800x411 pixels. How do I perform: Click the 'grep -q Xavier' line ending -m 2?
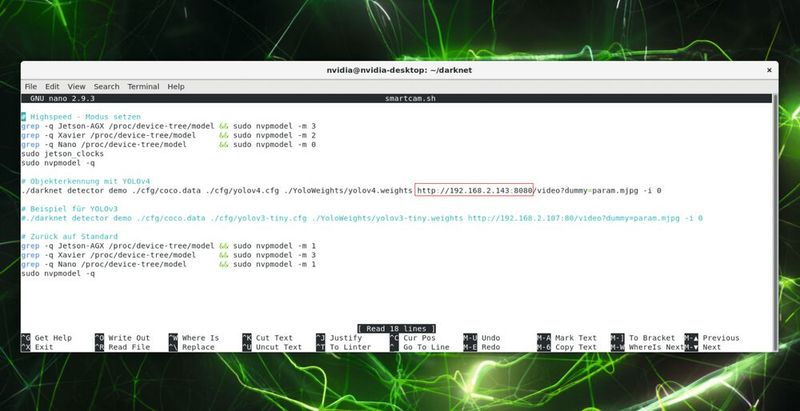pyautogui.click(x=169, y=135)
